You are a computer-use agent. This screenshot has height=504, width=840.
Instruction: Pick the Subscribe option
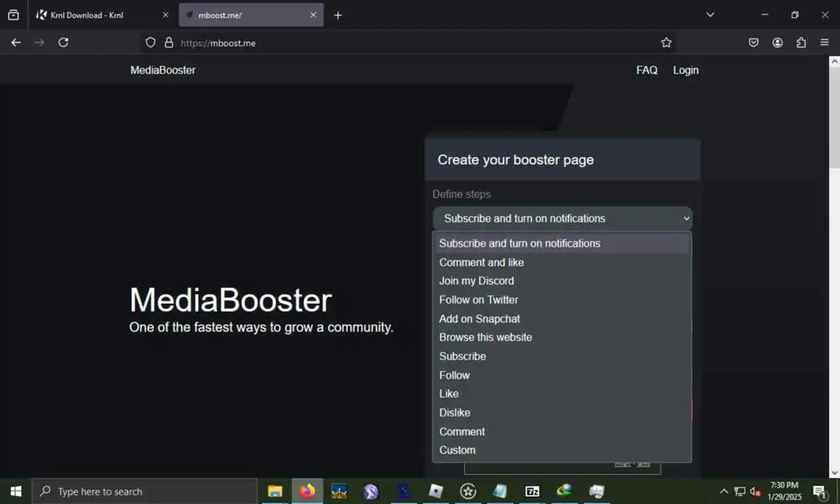[x=562, y=356]
